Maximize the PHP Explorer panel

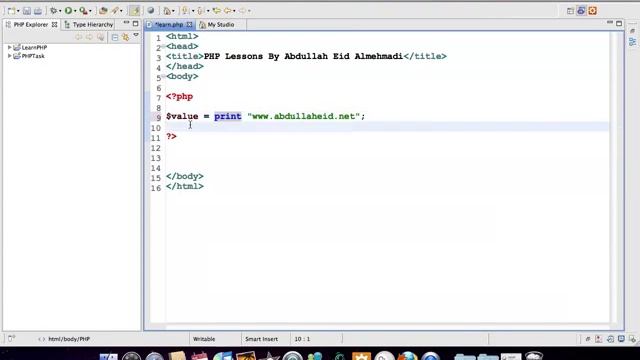tap(136, 24)
